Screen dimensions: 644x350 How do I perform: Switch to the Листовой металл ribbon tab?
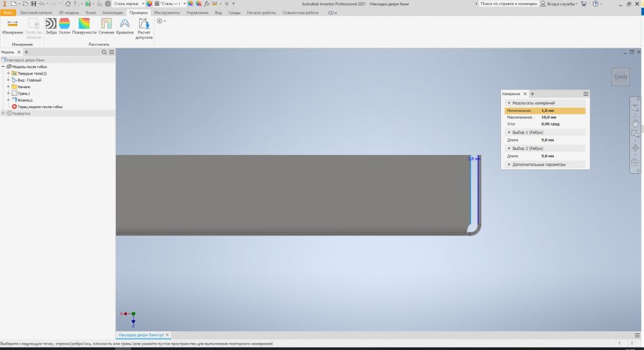[37, 13]
